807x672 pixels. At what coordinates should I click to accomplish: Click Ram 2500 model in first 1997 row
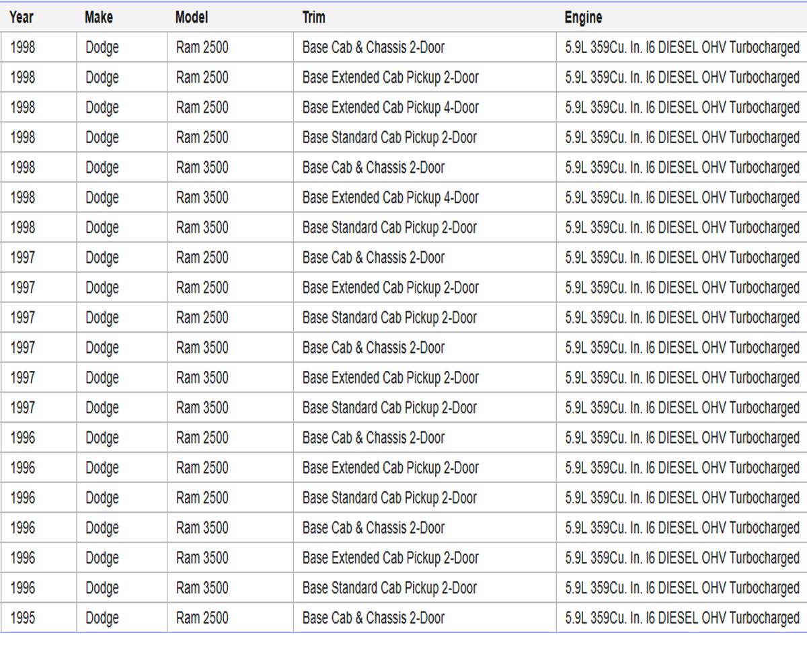pos(202,257)
